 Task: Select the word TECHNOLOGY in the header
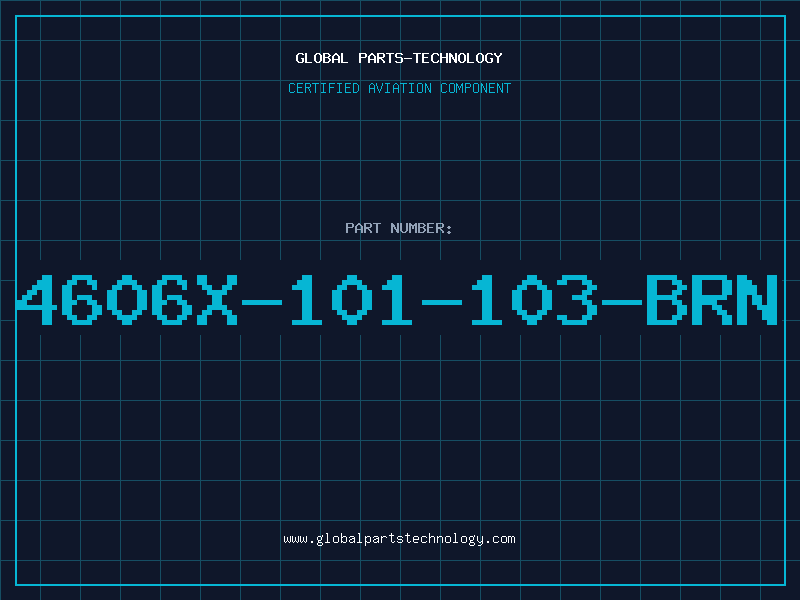458,58
